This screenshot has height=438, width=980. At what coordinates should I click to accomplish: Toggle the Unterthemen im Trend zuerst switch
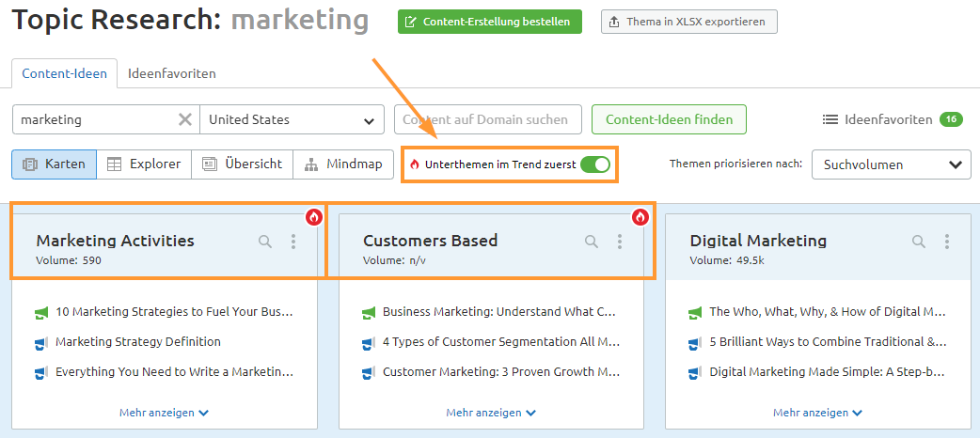click(594, 164)
